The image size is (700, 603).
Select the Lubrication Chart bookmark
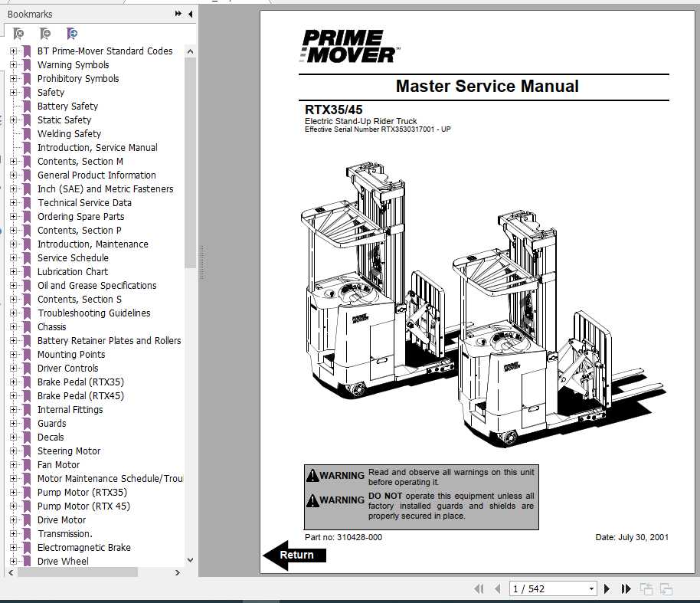coord(73,271)
